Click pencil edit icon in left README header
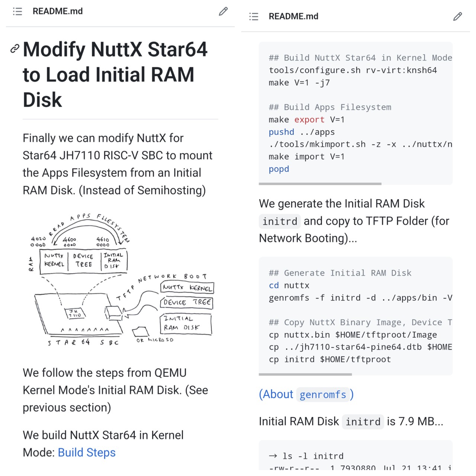The height and width of the screenshot is (476, 476). tap(223, 12)
